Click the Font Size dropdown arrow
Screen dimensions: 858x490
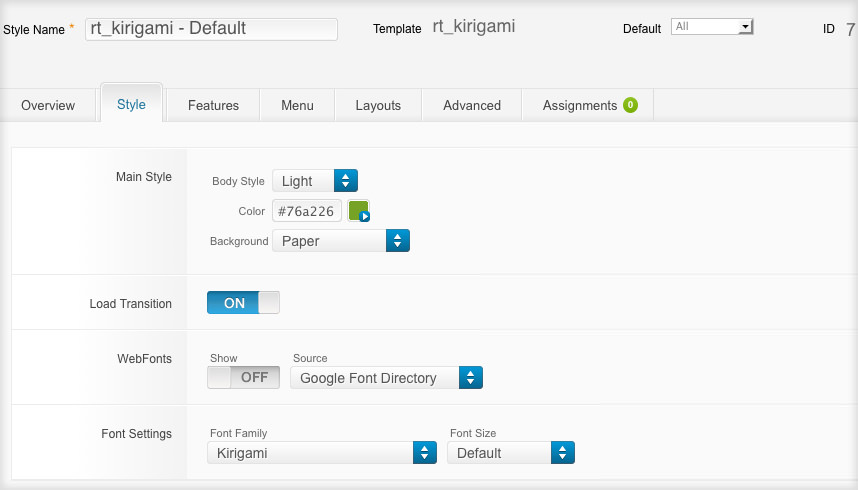tap(563, 453)
